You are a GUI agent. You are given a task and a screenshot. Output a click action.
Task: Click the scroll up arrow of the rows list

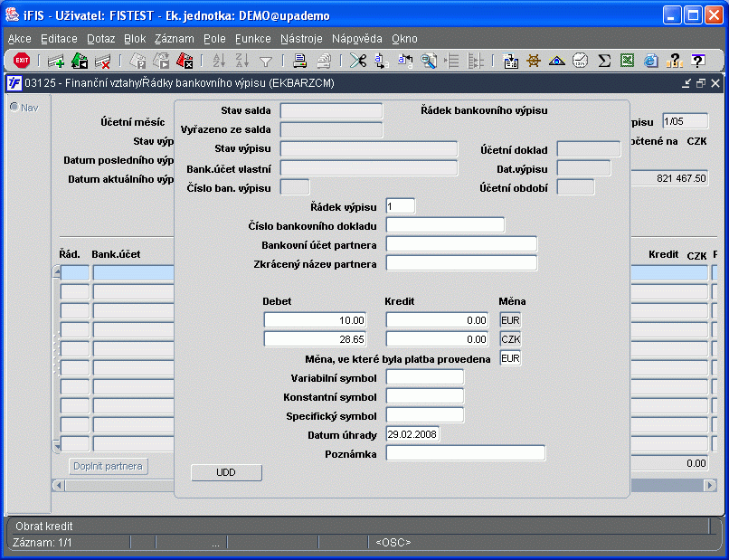[x=57, y=271]
